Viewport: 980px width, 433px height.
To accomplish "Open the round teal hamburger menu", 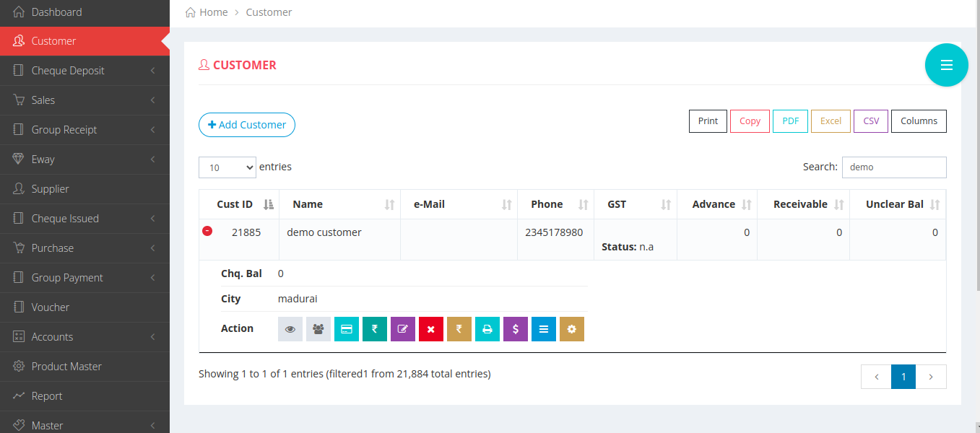I will pyautogui.click(x=946, y=65).
